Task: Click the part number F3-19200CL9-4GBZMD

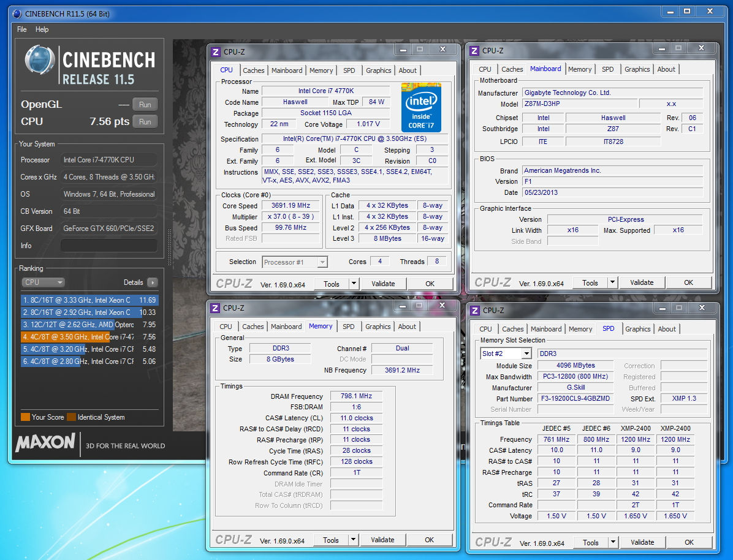Action: (x=575, y=398)
